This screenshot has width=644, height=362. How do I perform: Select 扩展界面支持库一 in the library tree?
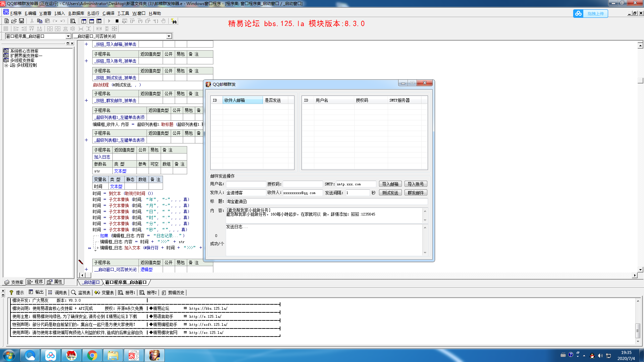(26, 56)
